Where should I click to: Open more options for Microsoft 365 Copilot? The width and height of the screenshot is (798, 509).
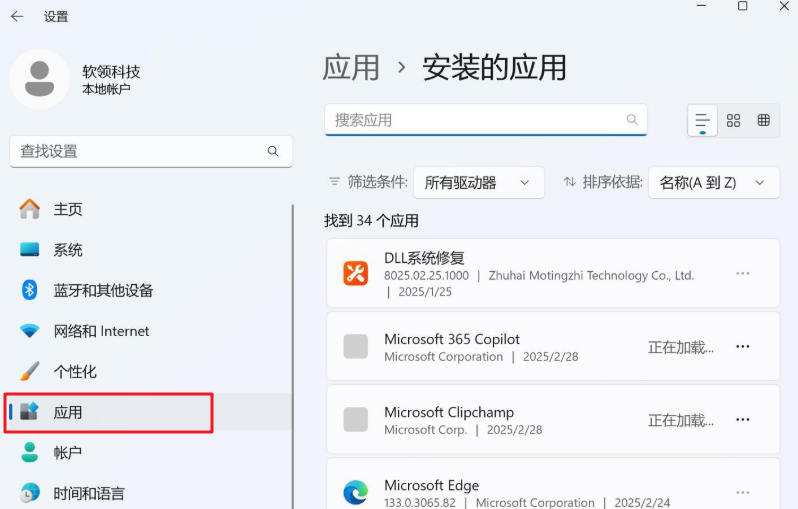tap(743, 347)
